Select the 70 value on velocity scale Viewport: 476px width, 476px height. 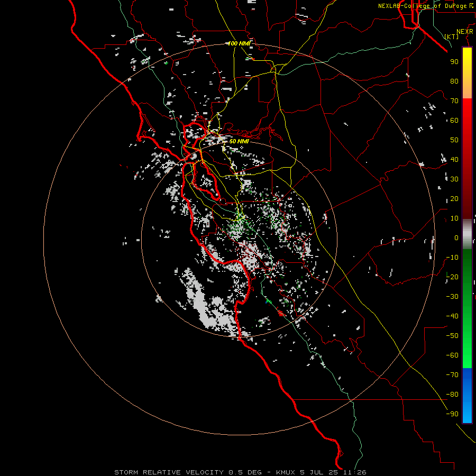(454, 101)
